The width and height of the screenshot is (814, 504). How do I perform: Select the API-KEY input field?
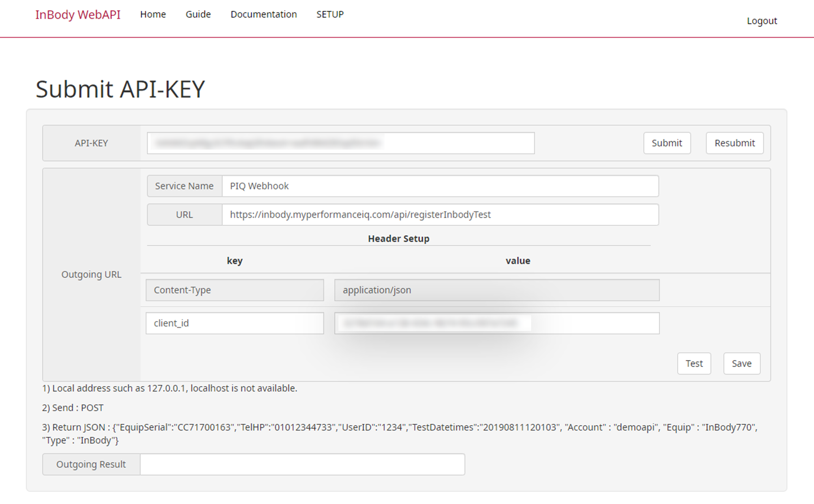pyautogui.click(x=340, y=143)
